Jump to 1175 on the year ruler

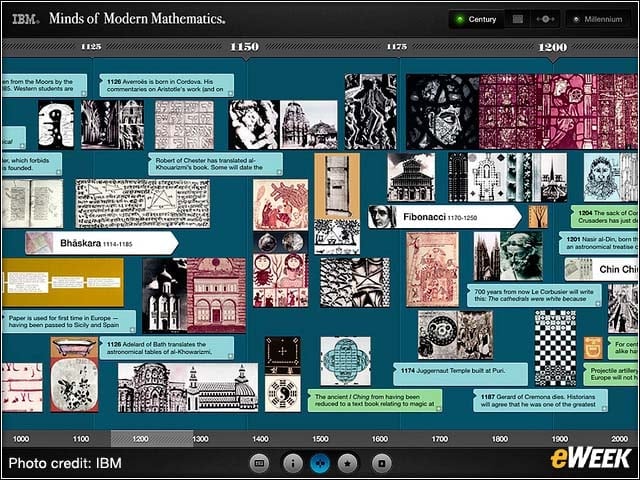(x=397, y=46)
